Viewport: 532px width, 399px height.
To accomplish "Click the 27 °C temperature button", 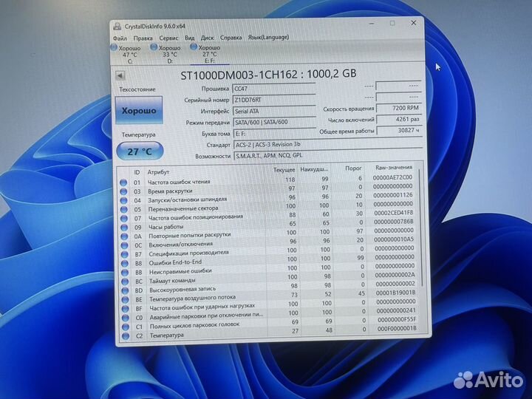I will tap(140, 151).
